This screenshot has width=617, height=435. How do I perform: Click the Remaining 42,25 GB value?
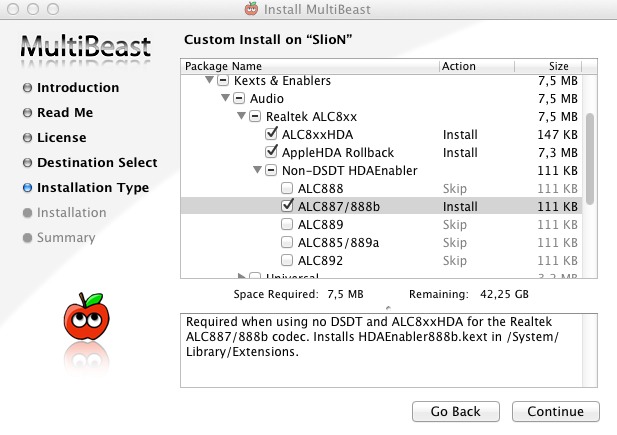coord(504,294)
